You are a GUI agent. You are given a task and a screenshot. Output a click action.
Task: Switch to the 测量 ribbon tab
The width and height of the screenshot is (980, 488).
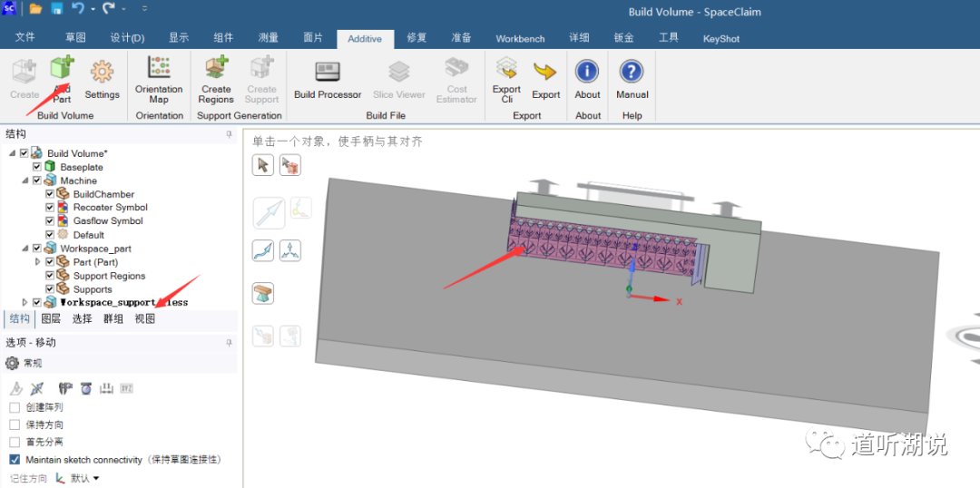coord(269,38)
